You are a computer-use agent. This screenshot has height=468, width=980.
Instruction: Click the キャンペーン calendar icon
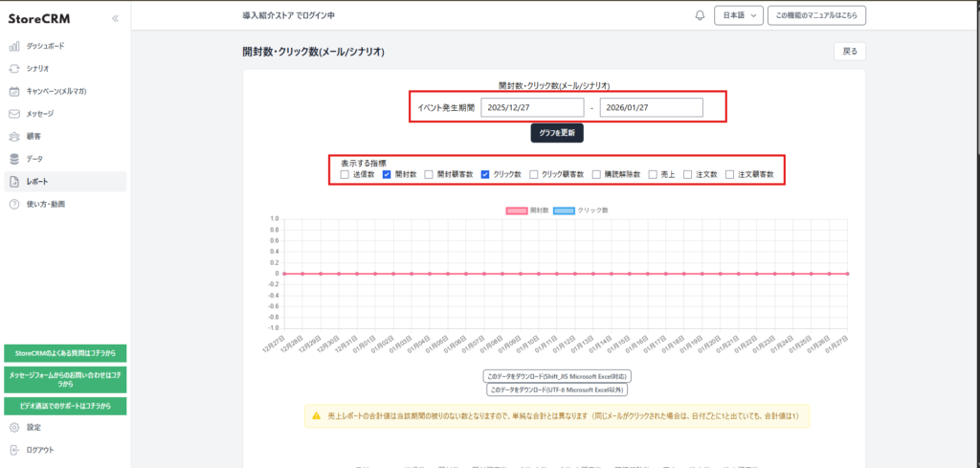pos(14,91)
